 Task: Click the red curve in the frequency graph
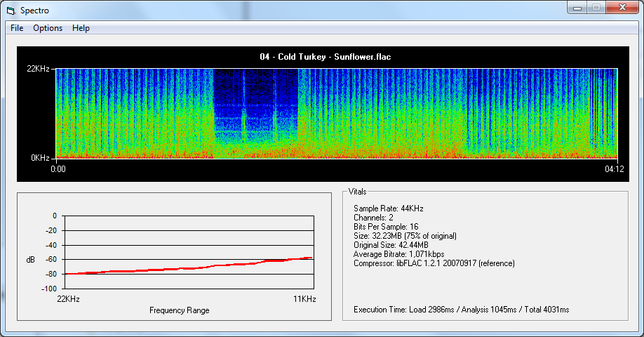click(189, 268)
